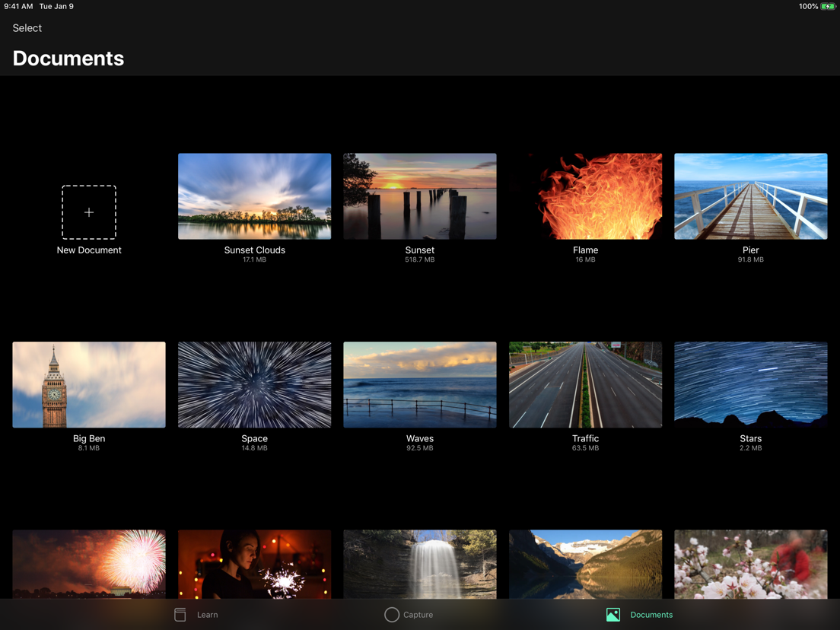This screenshot has height=630, width=840.
Task: Tap the New Document plus icon
Action: [x=89, y=212]
